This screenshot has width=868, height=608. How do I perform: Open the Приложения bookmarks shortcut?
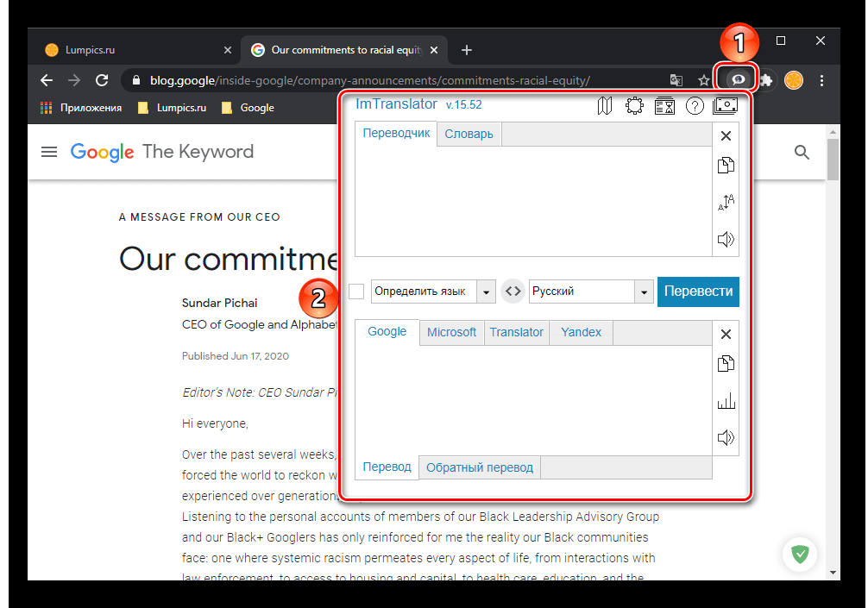(x=81, y=108)
